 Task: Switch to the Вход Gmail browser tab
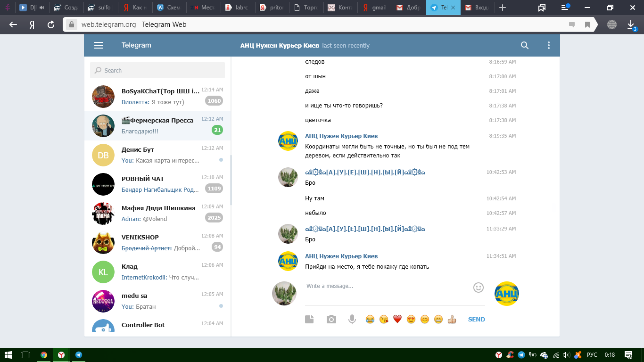pos(478,8)
